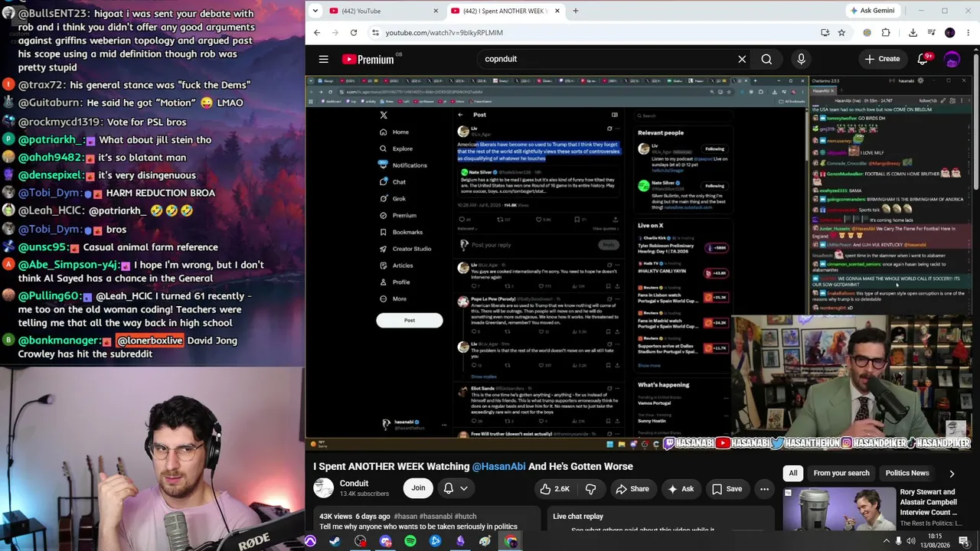
Task: View site information for youtube.com
Action: point(375,33)
